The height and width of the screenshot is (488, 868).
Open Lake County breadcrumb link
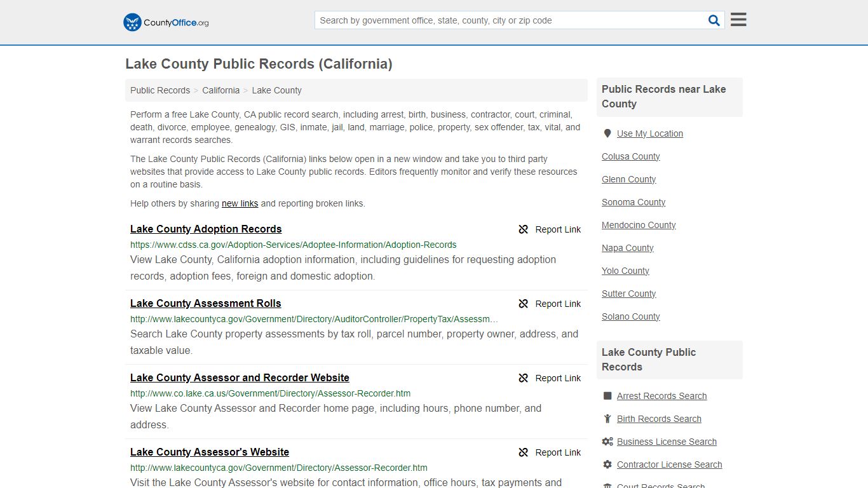click(x=276, y=90)
